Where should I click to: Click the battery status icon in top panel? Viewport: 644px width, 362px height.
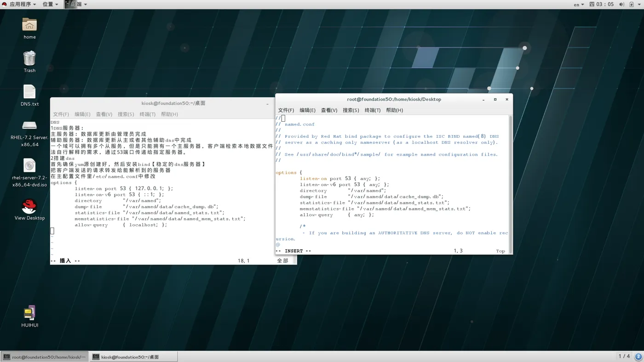(x=631, y=4)
